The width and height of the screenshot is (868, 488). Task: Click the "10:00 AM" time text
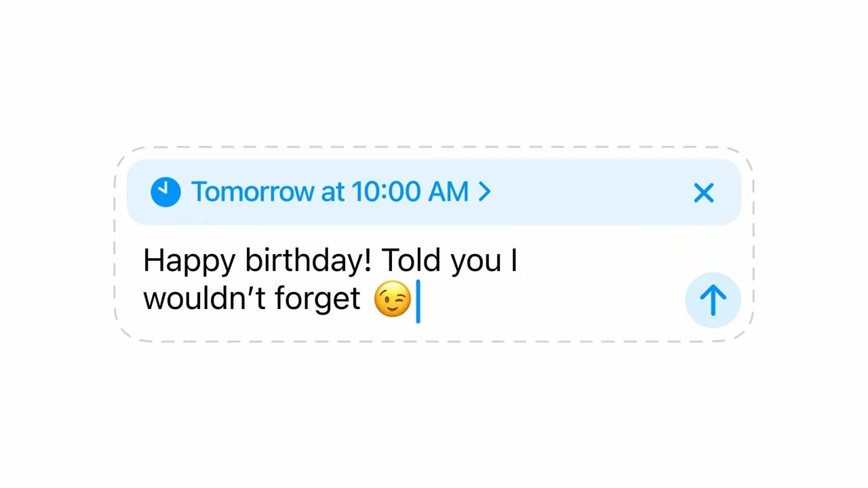click(409, 192)
